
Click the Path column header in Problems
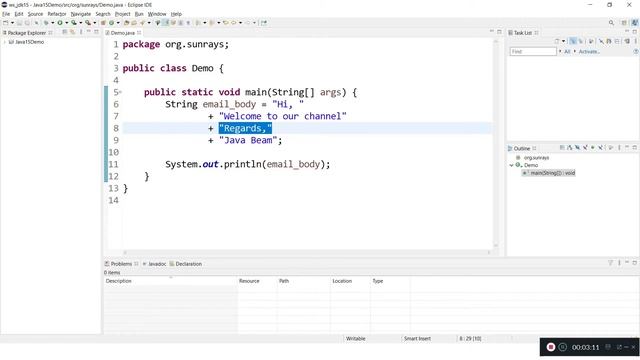click(303, 281)
